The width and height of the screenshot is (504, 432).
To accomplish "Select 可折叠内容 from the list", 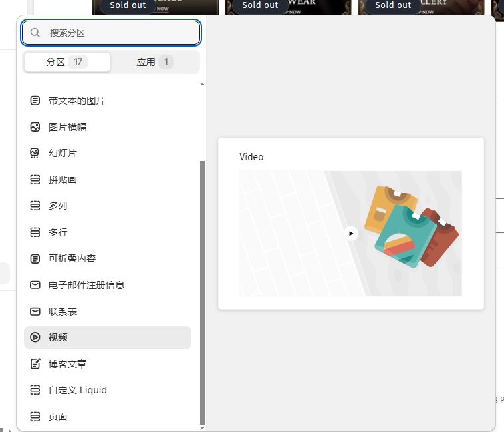I will pyautogui.click(x=108, y=258).
